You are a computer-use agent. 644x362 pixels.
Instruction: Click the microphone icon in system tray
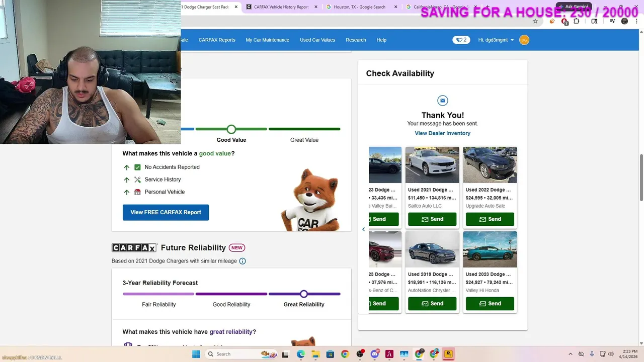[592, 354]
